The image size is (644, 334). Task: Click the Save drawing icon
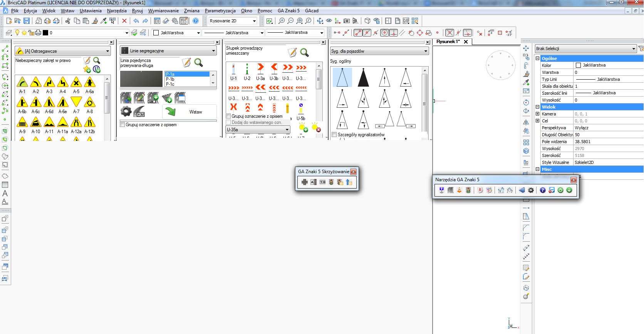27,21
